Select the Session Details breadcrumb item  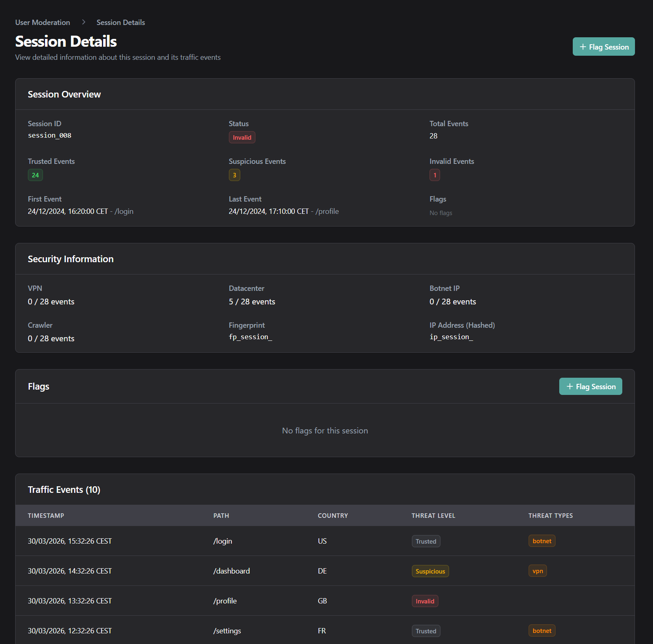pos(120,23)
